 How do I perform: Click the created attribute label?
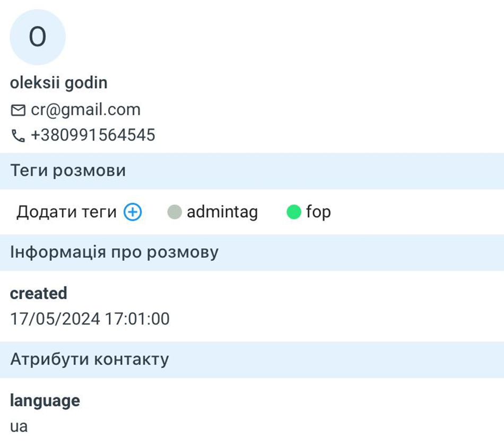(38, 293)
